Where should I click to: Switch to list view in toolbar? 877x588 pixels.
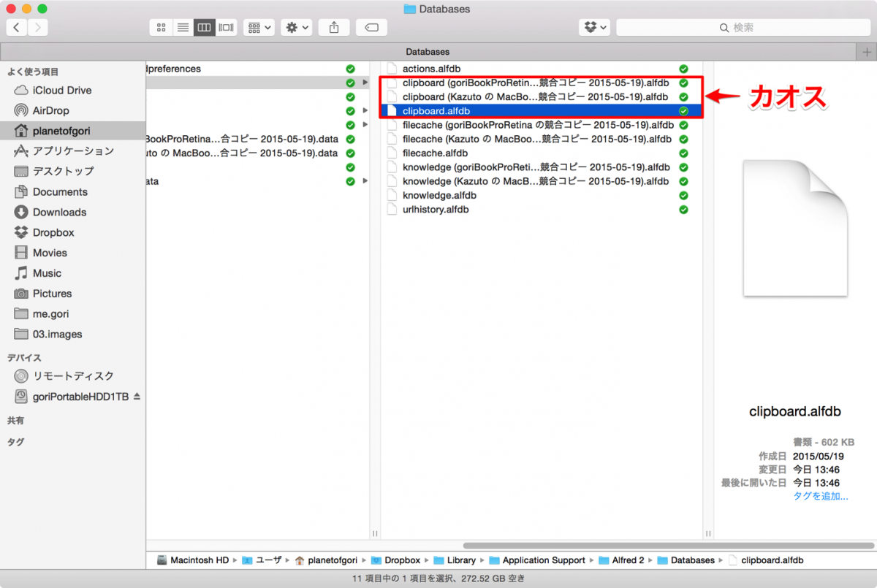click(183, 28)
